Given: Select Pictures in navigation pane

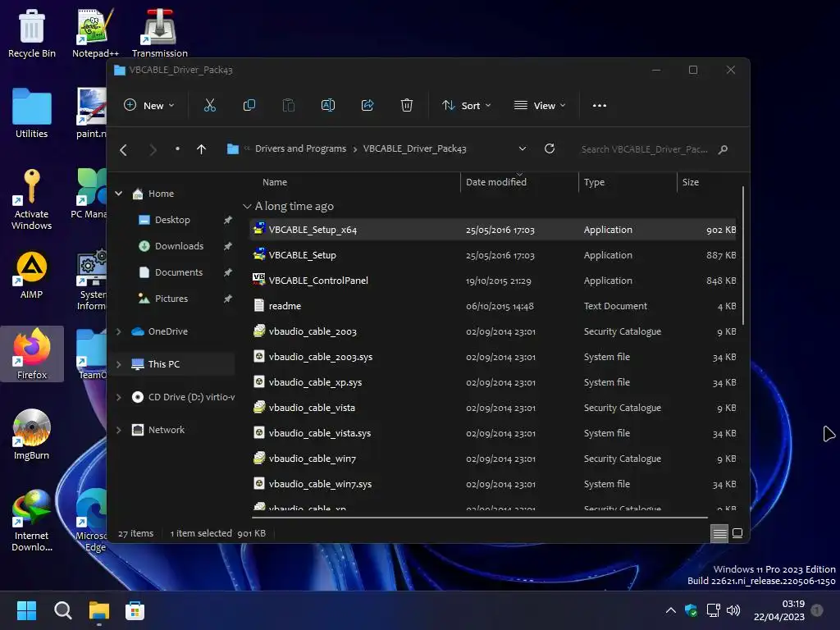Looking at the screenshot, I should coord(171,299).
